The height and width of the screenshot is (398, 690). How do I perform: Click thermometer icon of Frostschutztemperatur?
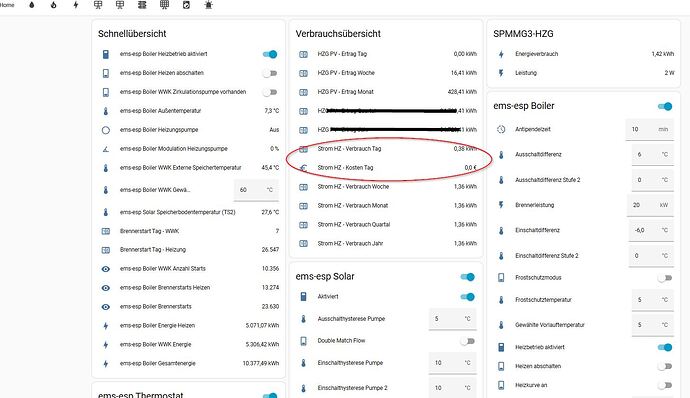coord(501,300)
